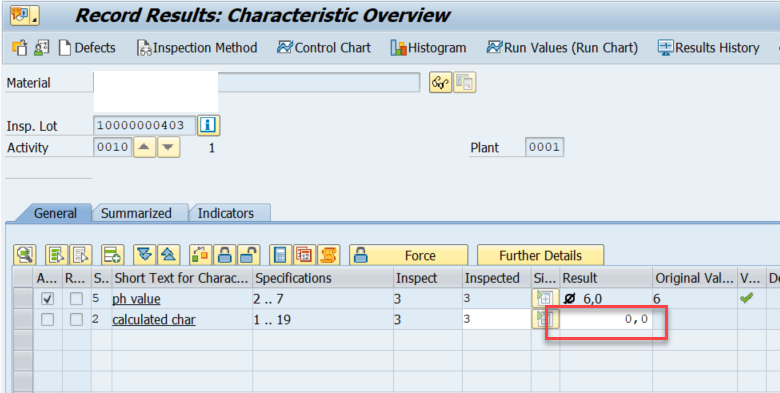Click specification '2 .. 7' cell
Image resolution: width=780 pixels, height=393 pixels.
click(323, 298)
